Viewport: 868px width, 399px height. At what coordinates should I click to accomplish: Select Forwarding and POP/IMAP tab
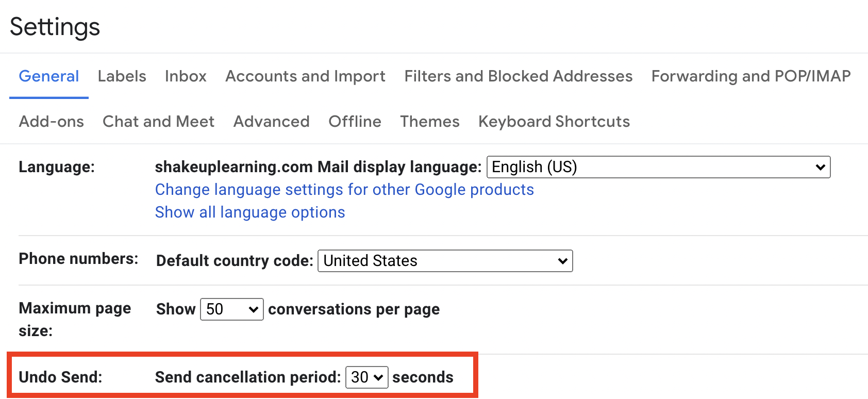click(751, 76)
